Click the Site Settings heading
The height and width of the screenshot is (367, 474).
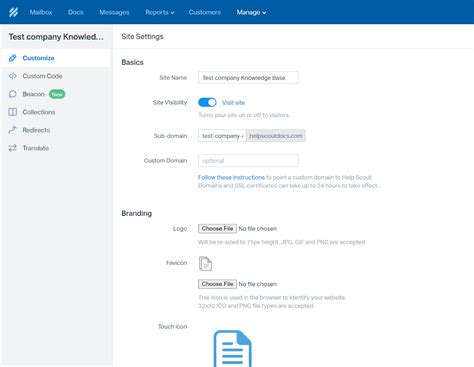[x=142, y=37]
